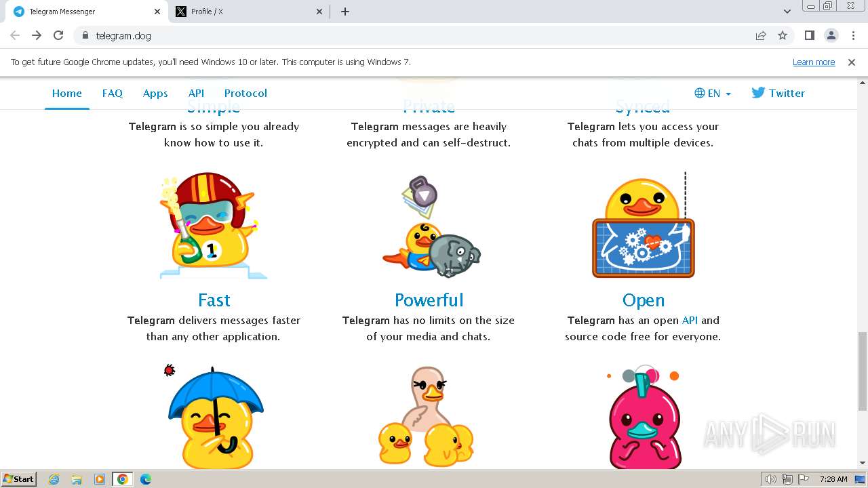Go back to the previous page
The height and width of the screenshot is (488, 868).
point(15,35)
